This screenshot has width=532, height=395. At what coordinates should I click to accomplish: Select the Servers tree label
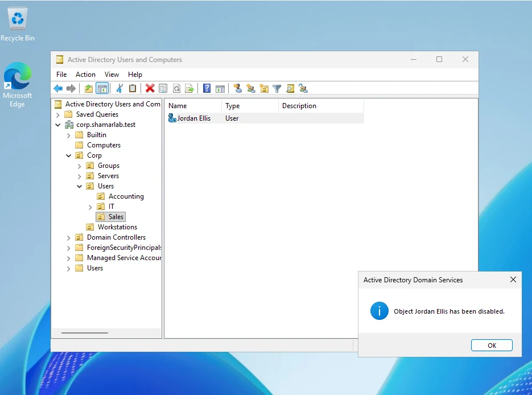tap(108, 176)
